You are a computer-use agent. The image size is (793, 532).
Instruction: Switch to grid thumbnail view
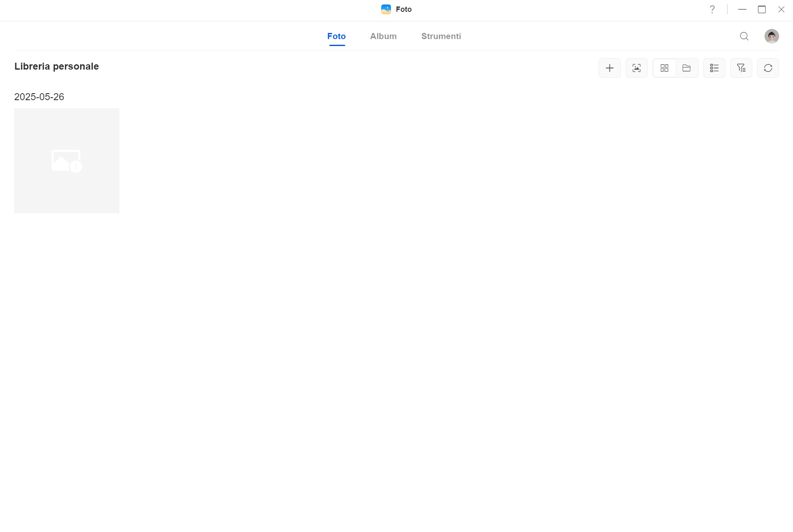click(664, 68)
